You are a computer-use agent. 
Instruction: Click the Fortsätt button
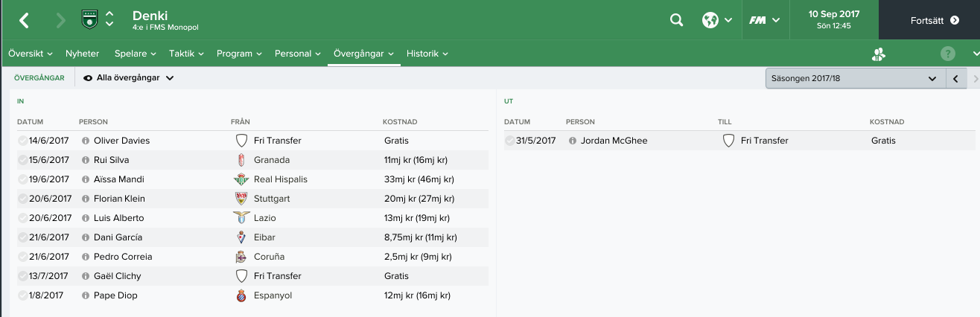(x=929, y=20)
